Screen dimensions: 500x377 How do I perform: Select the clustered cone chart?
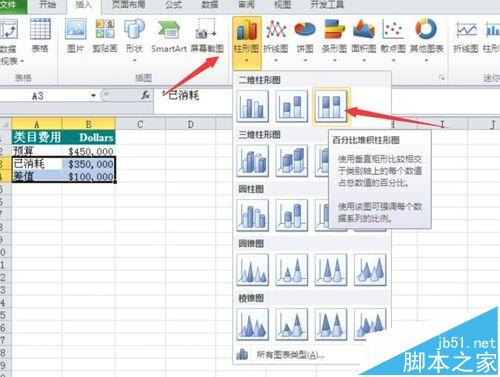[253, 270]
